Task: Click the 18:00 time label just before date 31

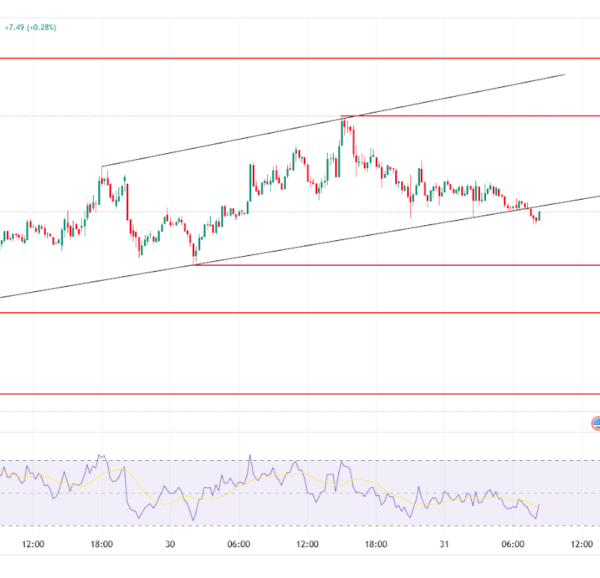Action: point(376,544)
